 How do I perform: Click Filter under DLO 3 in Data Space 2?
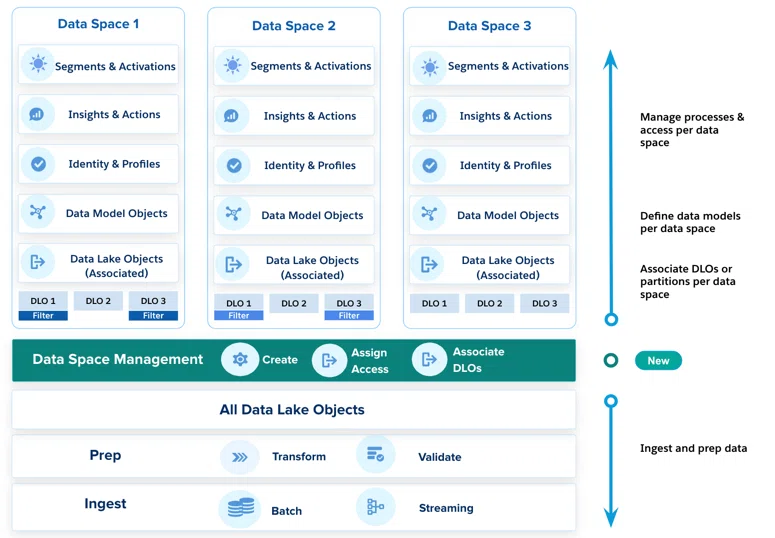click(349, 315)
